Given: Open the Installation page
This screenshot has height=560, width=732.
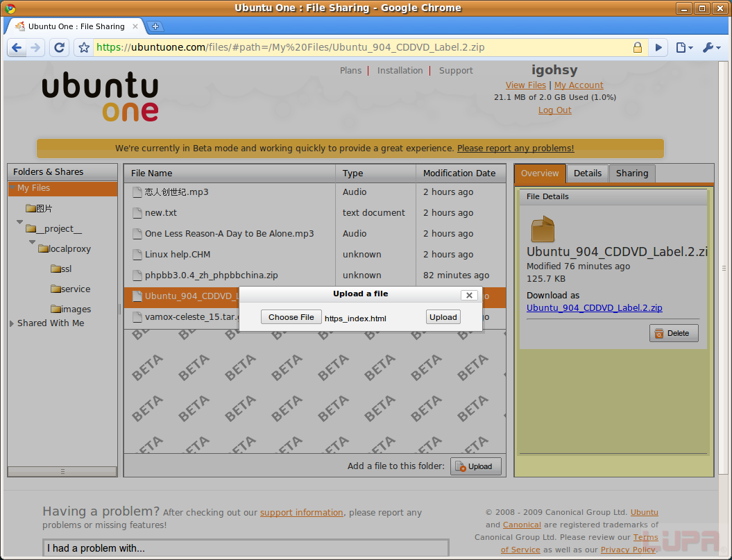Looking at the screenshot, I should coord(400,71).
